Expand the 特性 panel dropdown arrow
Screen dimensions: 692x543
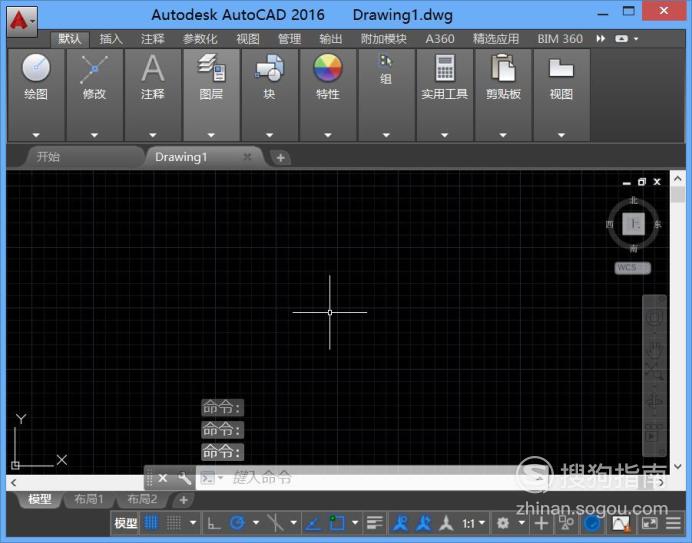328,135
